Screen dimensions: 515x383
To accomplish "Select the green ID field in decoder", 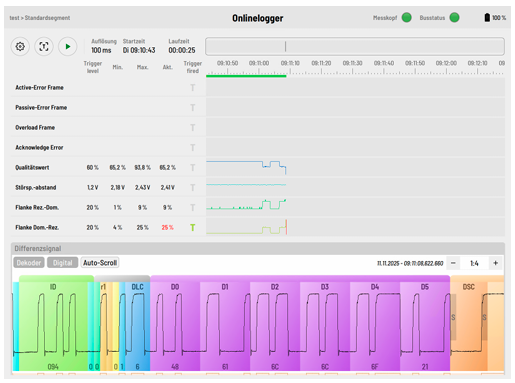I will coord(53,326).
